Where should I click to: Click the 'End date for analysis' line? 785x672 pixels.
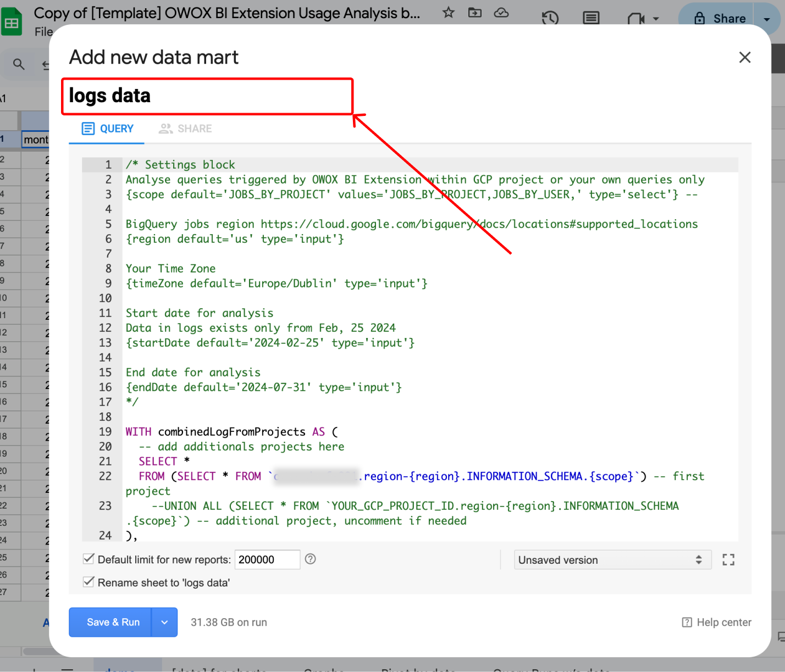point(193,373)
